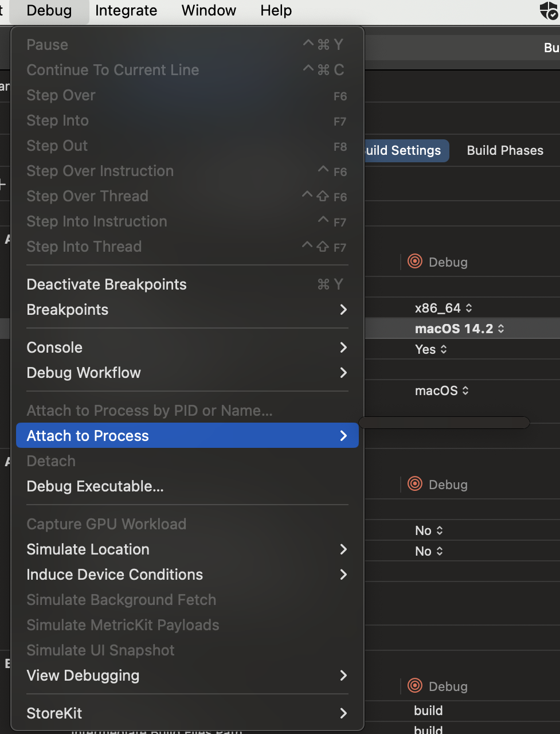Click the shield icon in the menu bar
Viewport: 560px width, 734px height.
coord(549,11)
